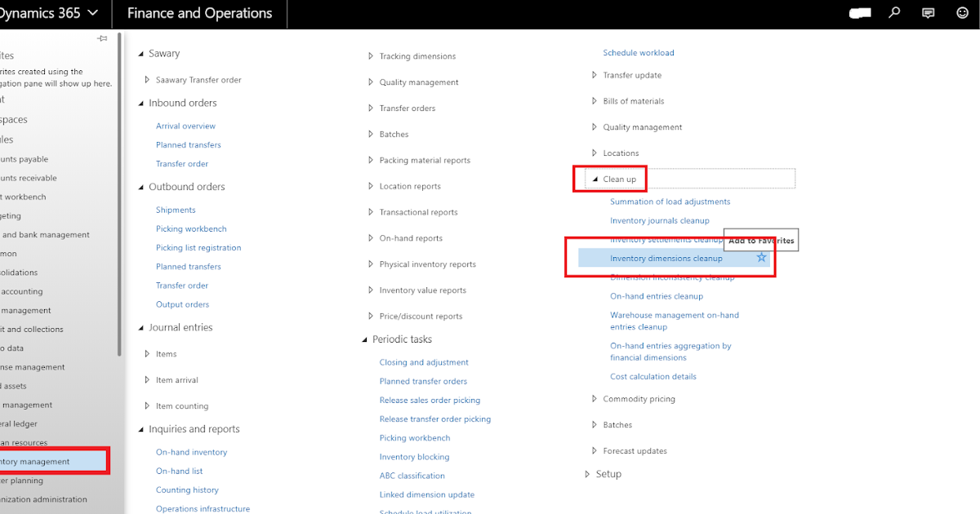Open the ABC classification task
The image size is (980, 514).
[x=412, y=475]
